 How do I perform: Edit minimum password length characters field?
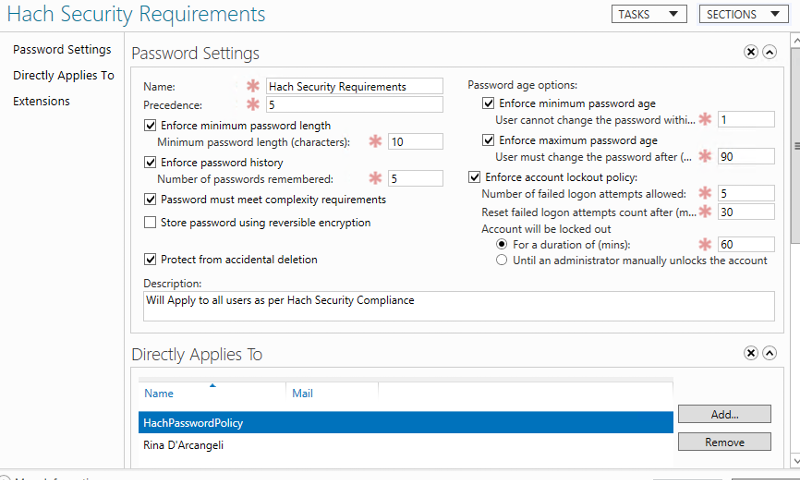(415, 141)
